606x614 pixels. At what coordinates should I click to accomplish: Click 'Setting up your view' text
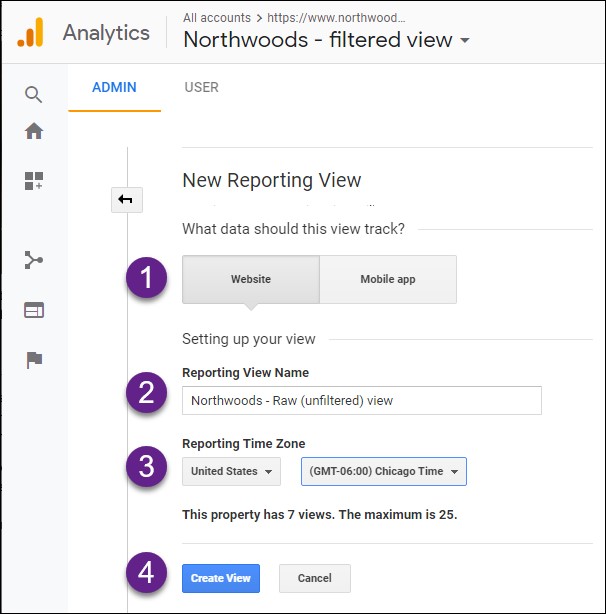[x=249, y=339]
